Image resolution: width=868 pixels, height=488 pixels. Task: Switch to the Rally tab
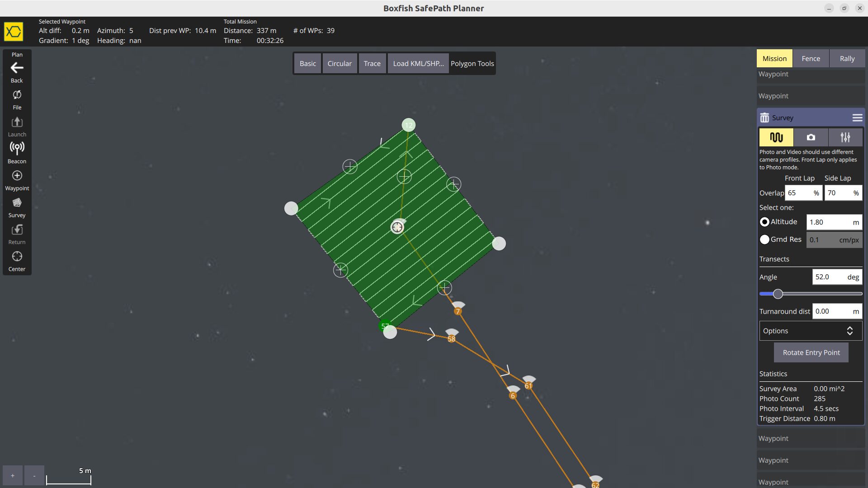click(847, 58)
